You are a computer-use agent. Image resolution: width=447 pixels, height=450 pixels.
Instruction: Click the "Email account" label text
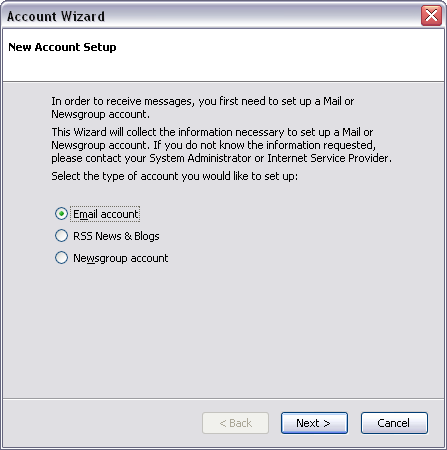pyautogui.click(x=106, y=214)
